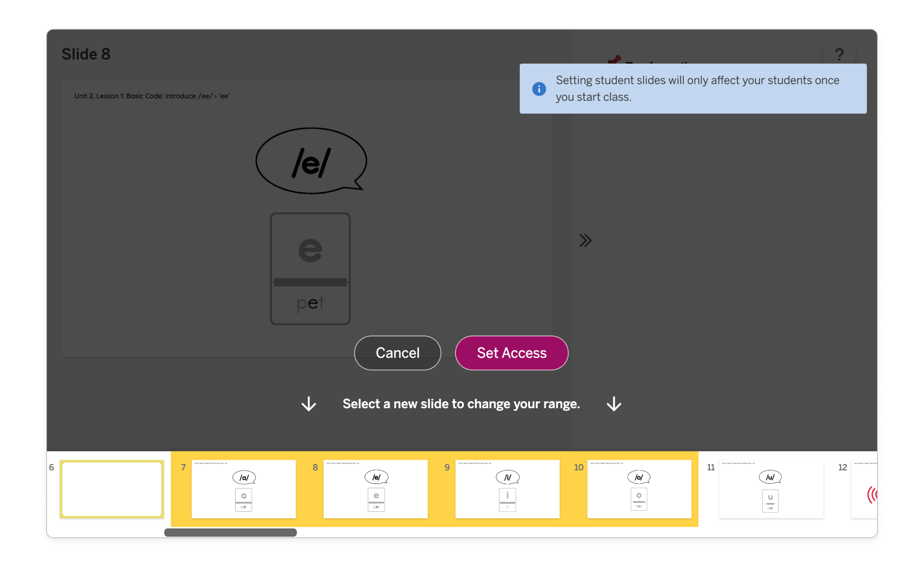Expand the right-side panel using the double chevron
Viewport: 924px width, 567px height.
(x=585, y=241)
